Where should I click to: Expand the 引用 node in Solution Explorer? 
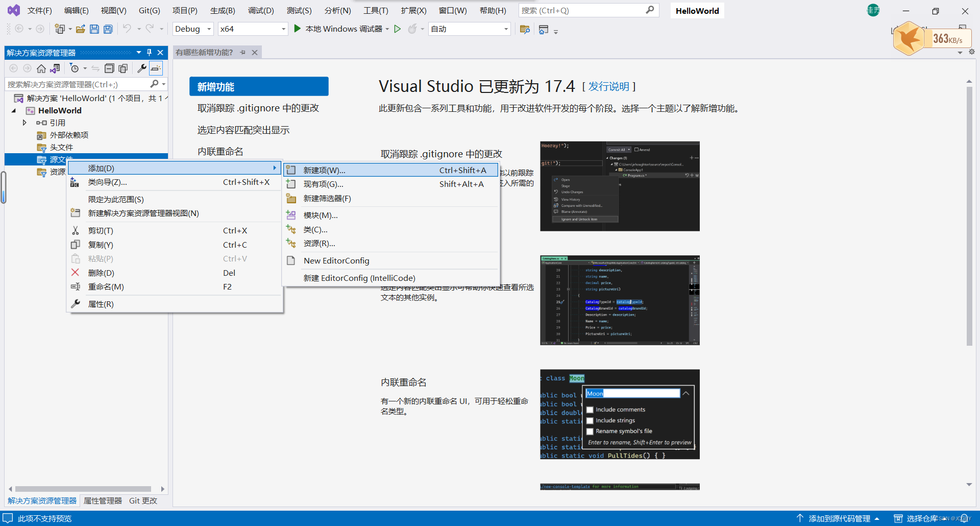pyautogui.click(x=24, y=123)
